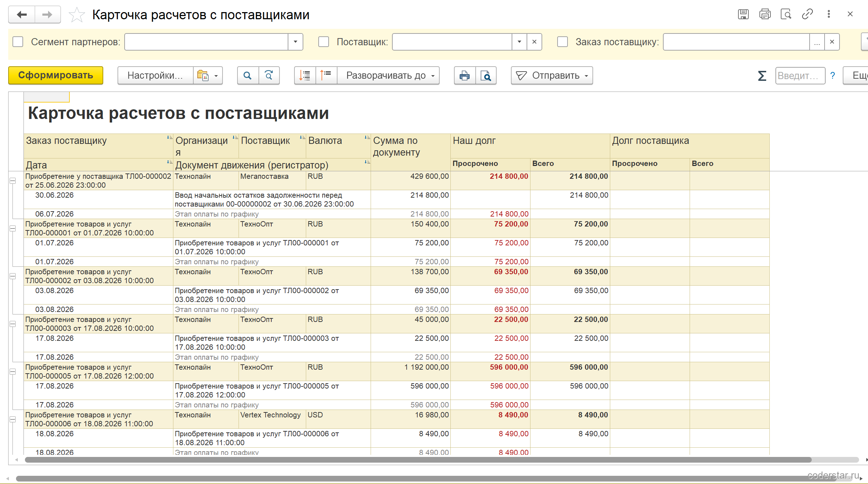
Task: Go forward with the right arrow button
Action: point(48,15)
